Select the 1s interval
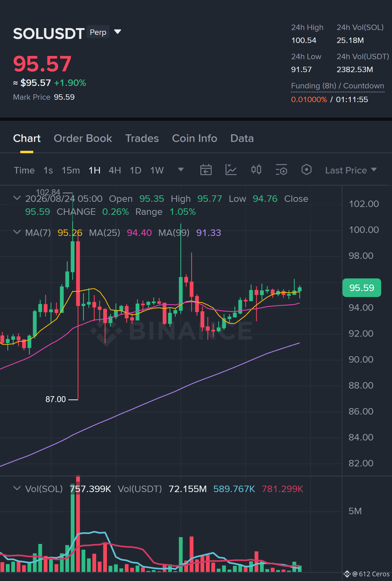Screen dimensions: 392x581 (x=48, y=170)
